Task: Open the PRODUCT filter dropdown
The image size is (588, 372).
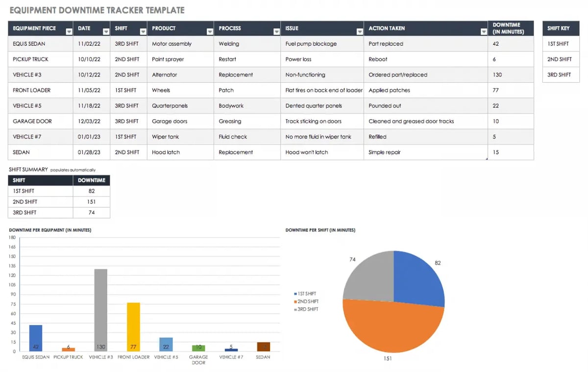Action: pyautogui.click(x=210, y=30)
